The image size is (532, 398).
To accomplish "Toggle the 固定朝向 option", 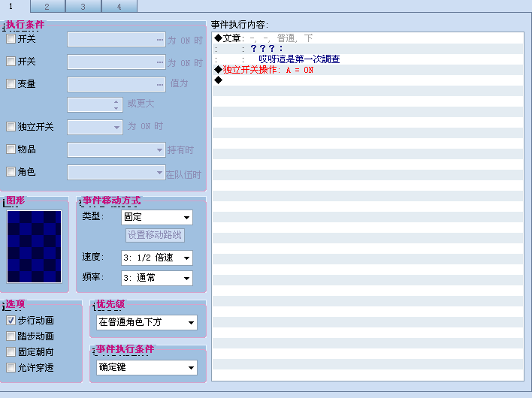I will click(11, 352).
